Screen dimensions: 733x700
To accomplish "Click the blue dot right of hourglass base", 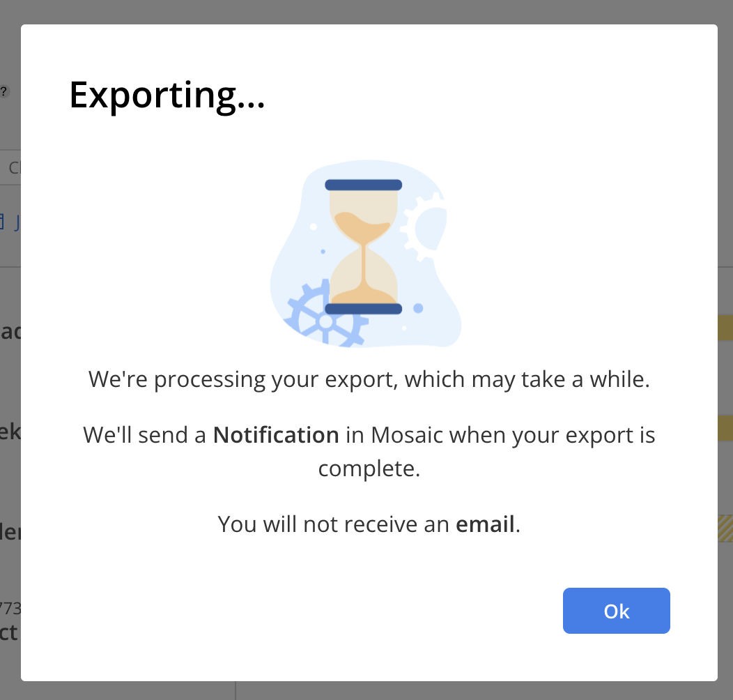I will pos(418,308).
